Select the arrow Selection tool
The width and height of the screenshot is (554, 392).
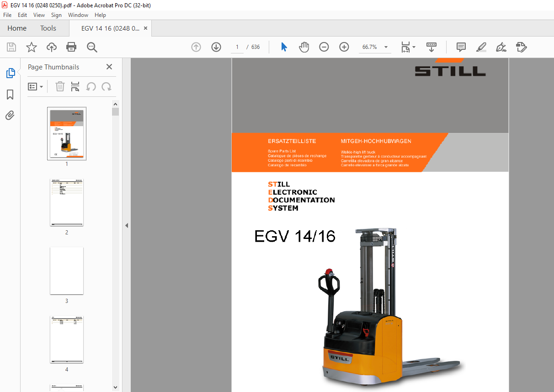(x=284, y=47)
